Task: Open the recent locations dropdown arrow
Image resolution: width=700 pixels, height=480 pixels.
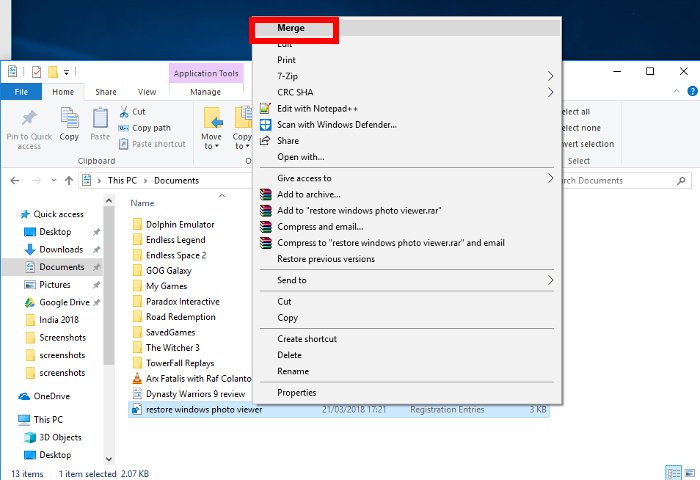Action: pyautogui.click(x=54, y=180)
